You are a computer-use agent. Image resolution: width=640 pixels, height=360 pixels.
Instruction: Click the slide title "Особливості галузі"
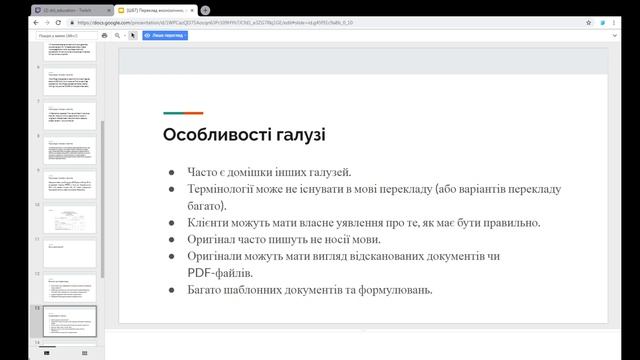pos(244,135)
